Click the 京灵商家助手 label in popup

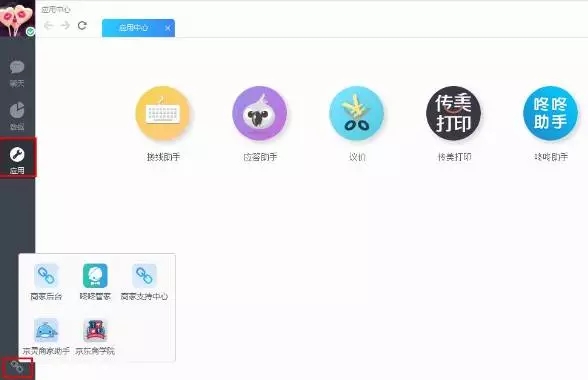(x=46, y=351)
